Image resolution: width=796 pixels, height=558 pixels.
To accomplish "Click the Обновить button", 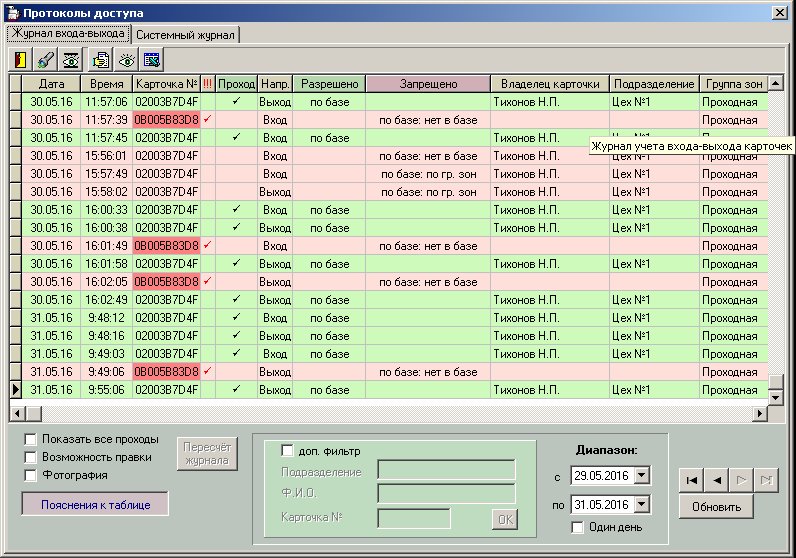I will [716, 507].
